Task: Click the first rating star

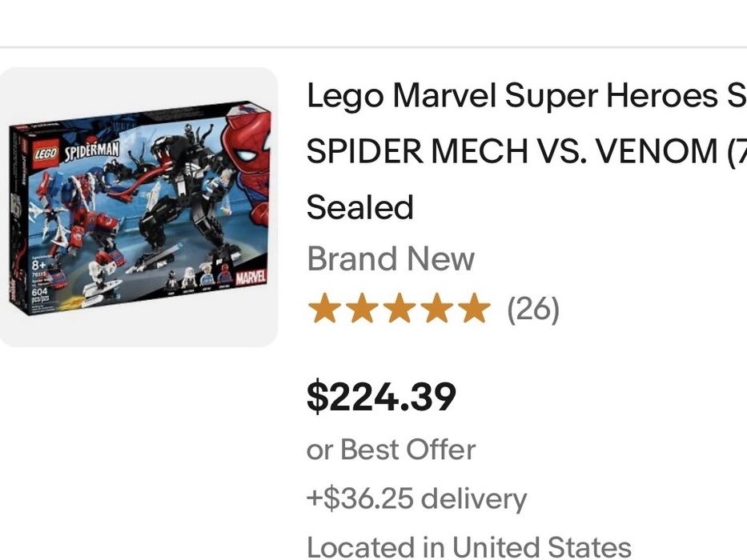Action: (323, 308)
